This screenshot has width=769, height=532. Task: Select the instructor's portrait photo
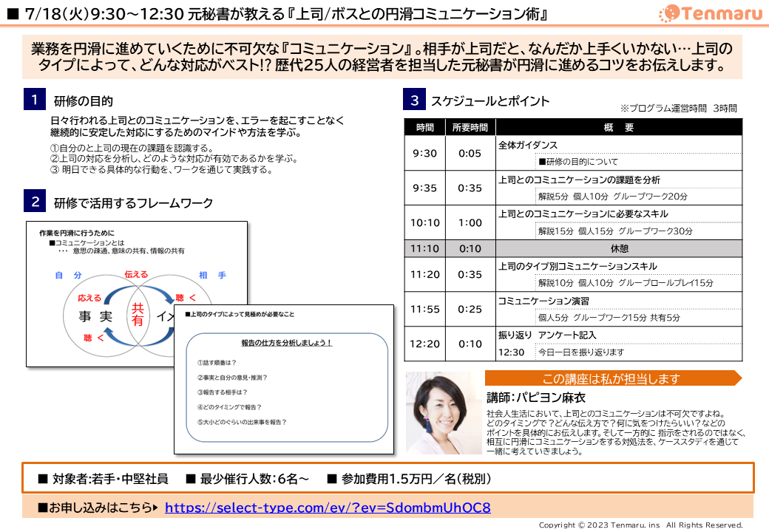(444, 412)
